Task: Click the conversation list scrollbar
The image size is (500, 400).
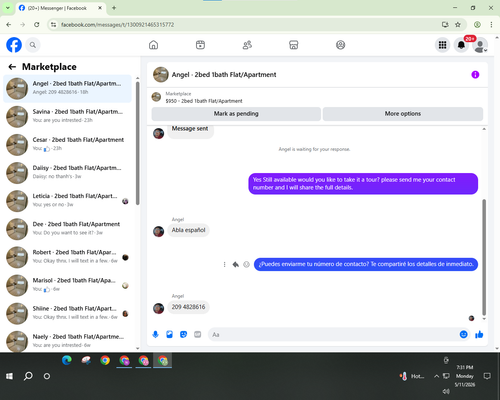Action: [x=137, y=143]
